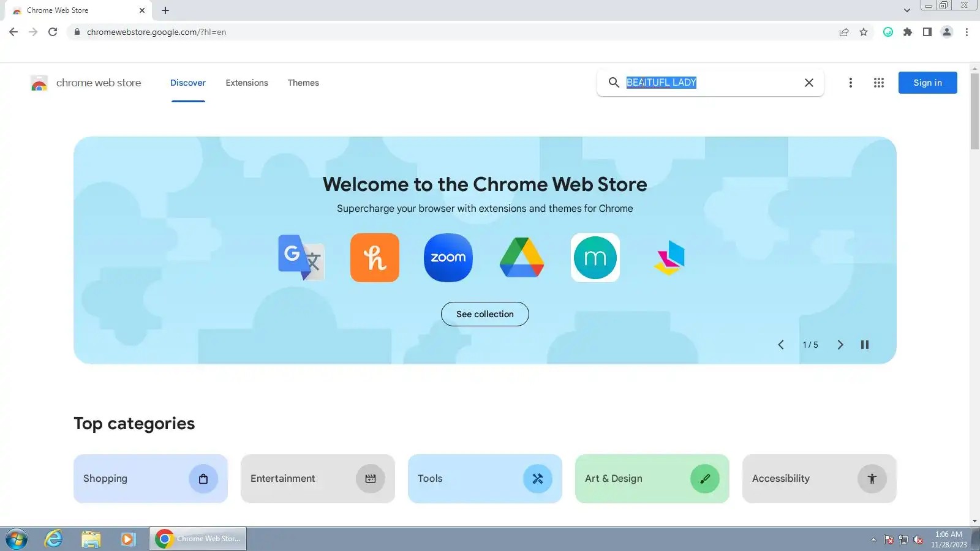Click the page vertical scrollbar thumb
This screenshot has height=551, width=980.
click(974, 111)
